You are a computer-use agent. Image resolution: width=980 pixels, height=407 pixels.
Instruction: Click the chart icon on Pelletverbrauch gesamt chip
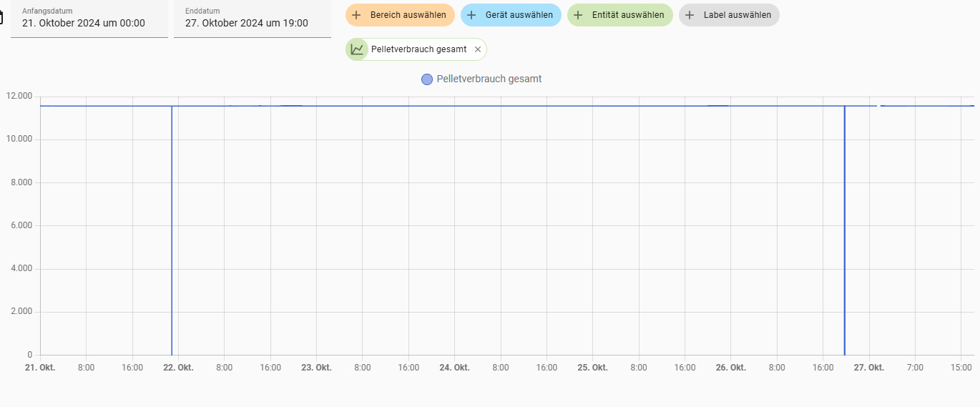click(x=356, y=49)
